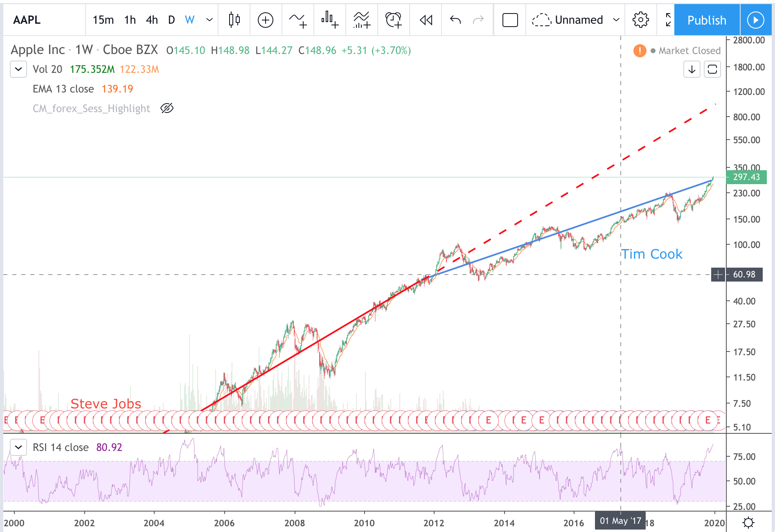Toggle fullscreen mode icon
Image resolution: width=775 pixels, height=532 pixels.
tap(668, 20)
